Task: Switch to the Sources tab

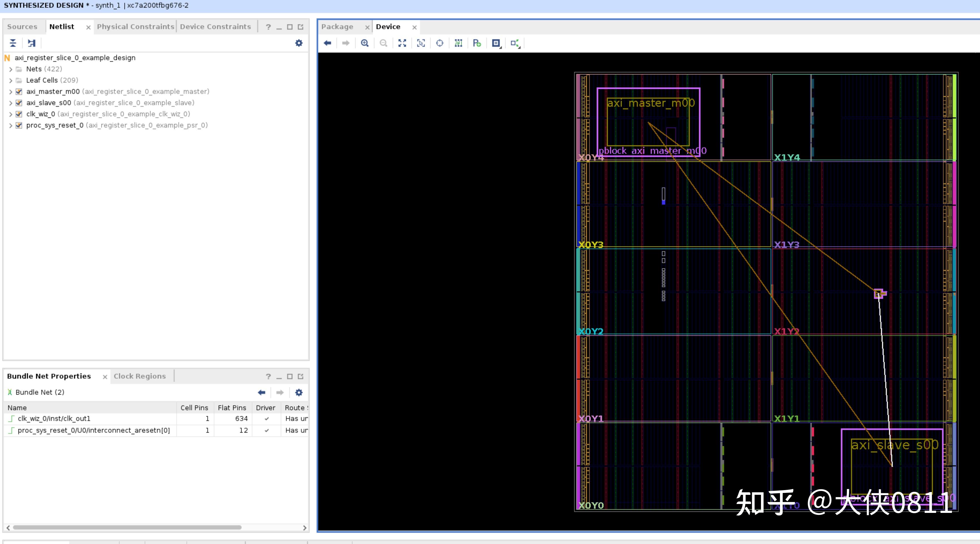Action: [22, 27]
